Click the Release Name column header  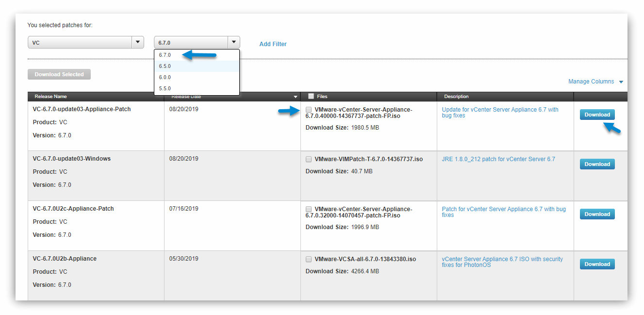50,96
